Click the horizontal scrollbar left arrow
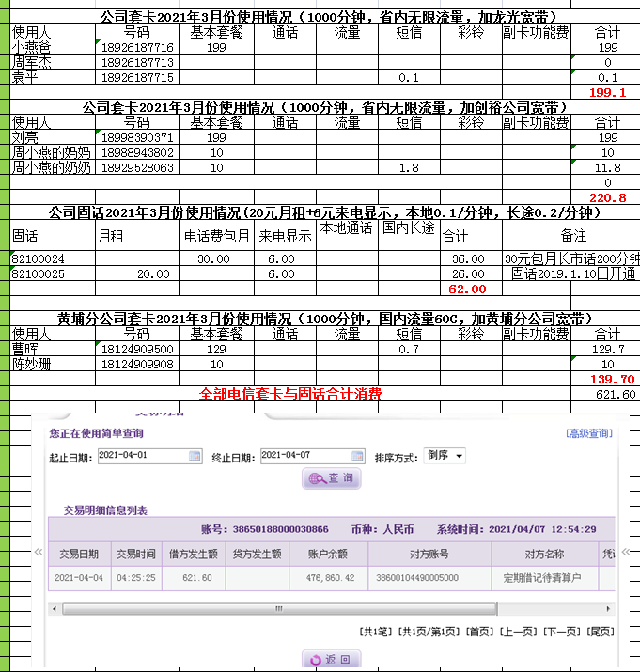 point(55,608)
